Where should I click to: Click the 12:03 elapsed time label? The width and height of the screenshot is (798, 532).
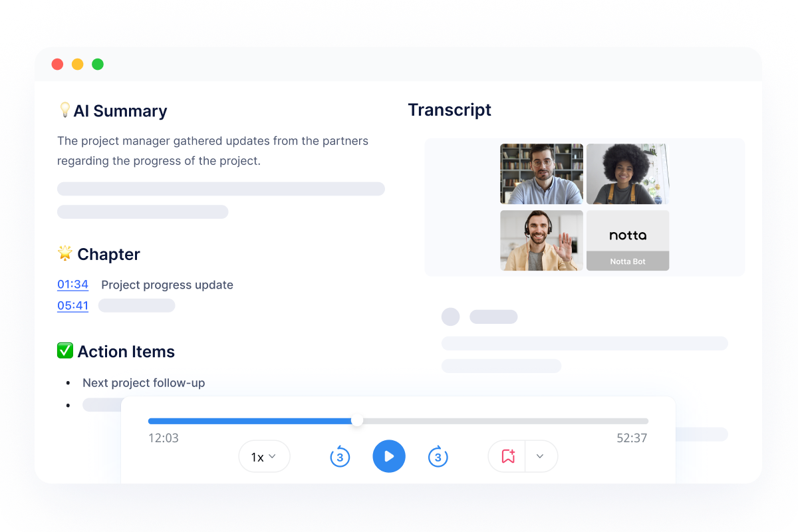click(x=164, y=438)
